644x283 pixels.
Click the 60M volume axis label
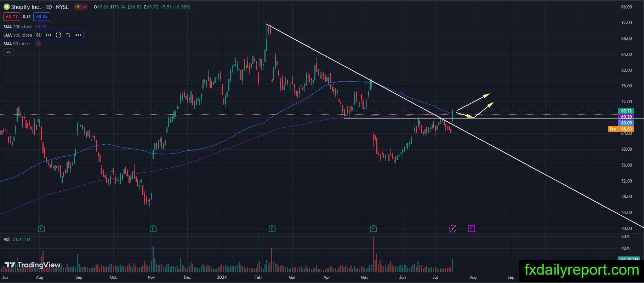(x=625, y=237)
